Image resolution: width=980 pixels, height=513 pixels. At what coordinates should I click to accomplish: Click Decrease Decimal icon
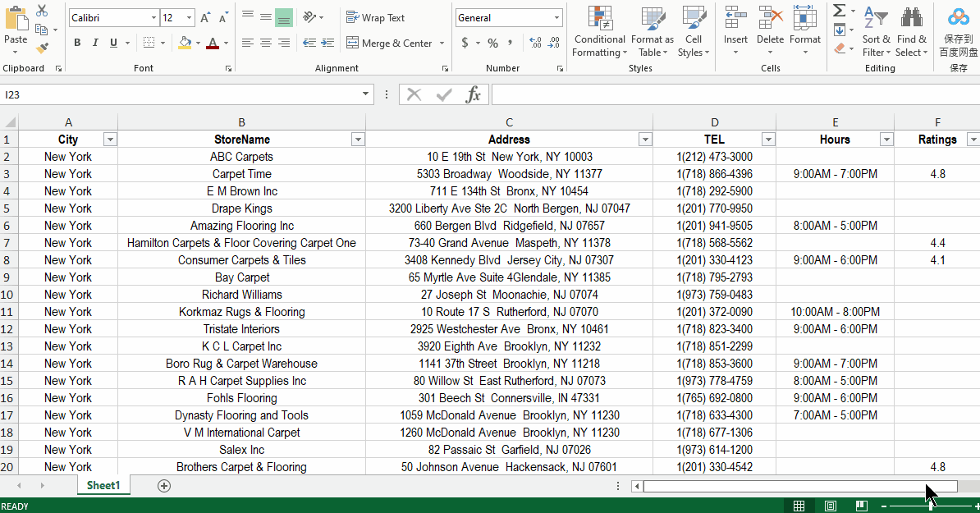coord(554,43)
